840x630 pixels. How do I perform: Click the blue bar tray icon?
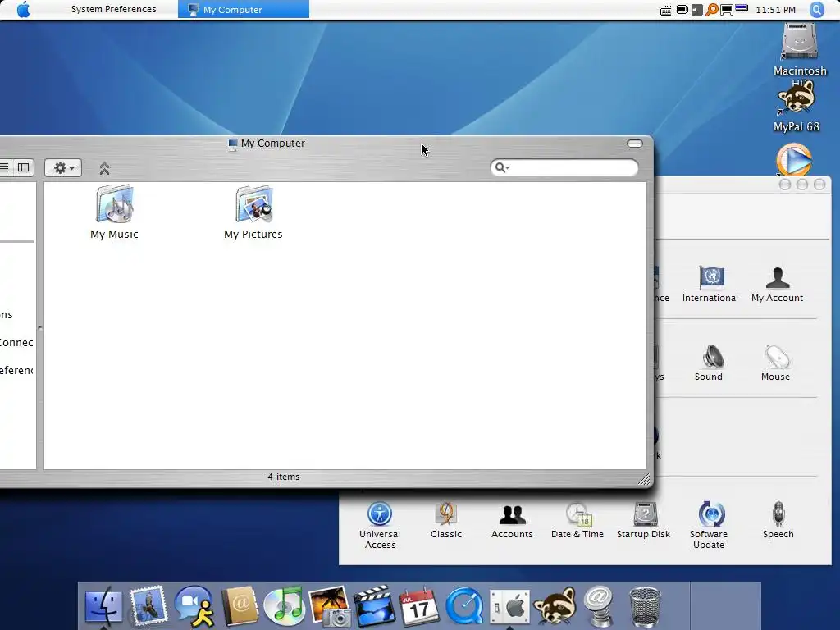(742, 8)
